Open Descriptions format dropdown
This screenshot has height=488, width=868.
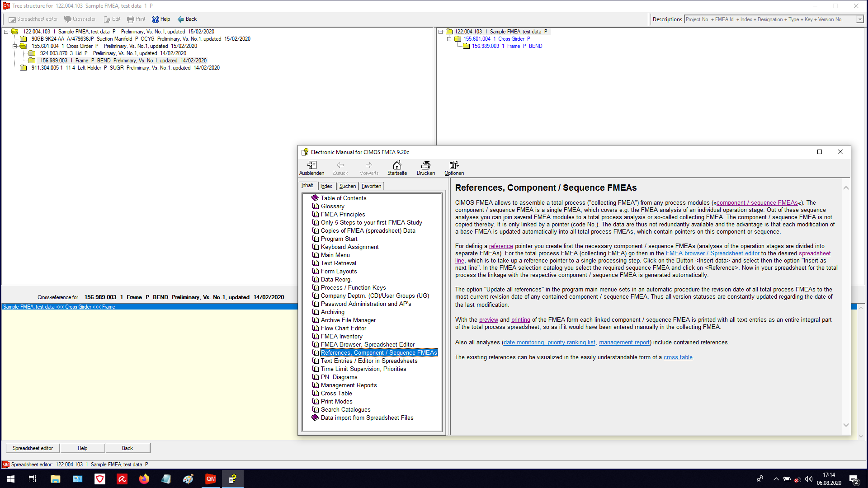click(x=859, y=19)
